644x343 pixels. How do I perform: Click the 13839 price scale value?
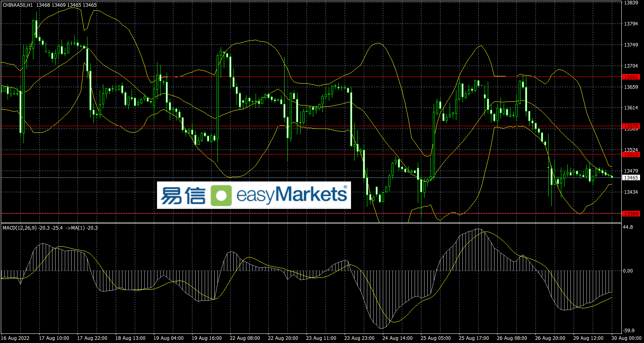click(x=631, y=3)
